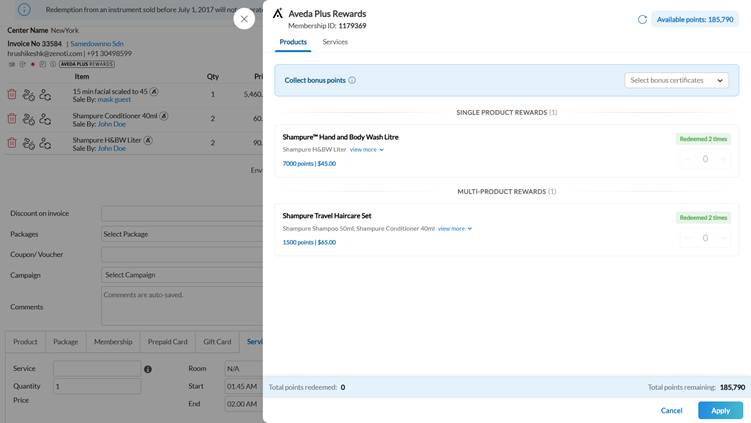Viewport: 751px width, 423px height.
Task: Open guest link Samedownno Sdn
Action: click(x=97, y=44)
